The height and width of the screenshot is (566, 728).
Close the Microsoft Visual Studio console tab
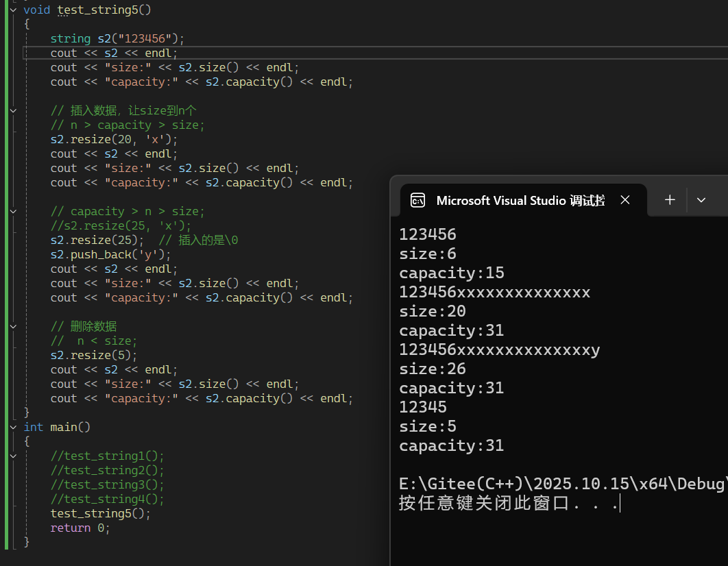[625, 200]
